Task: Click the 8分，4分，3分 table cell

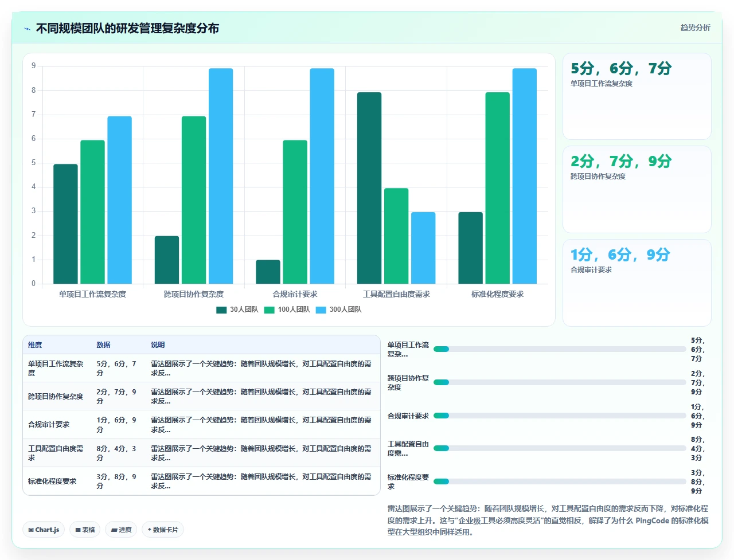Action: click(119, 453)
